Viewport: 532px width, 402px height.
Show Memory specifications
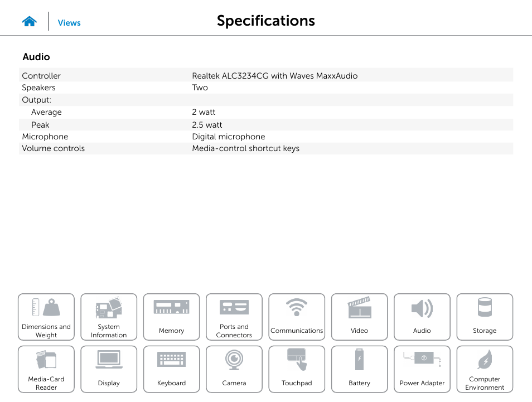[x=171, y=317]
